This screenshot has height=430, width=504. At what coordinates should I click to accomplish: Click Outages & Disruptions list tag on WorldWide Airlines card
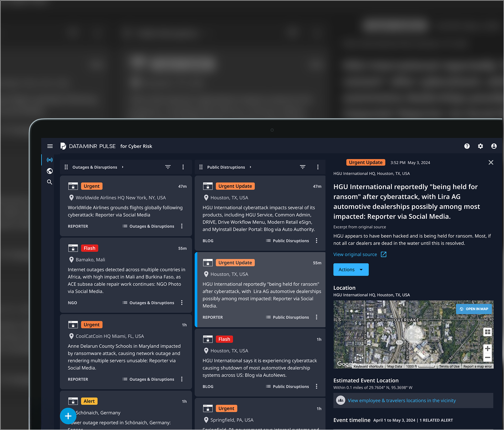click(x=148, y=226)
